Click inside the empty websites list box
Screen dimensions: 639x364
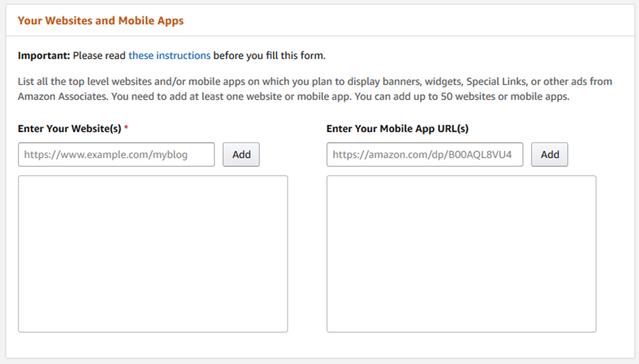coord(153,253)
